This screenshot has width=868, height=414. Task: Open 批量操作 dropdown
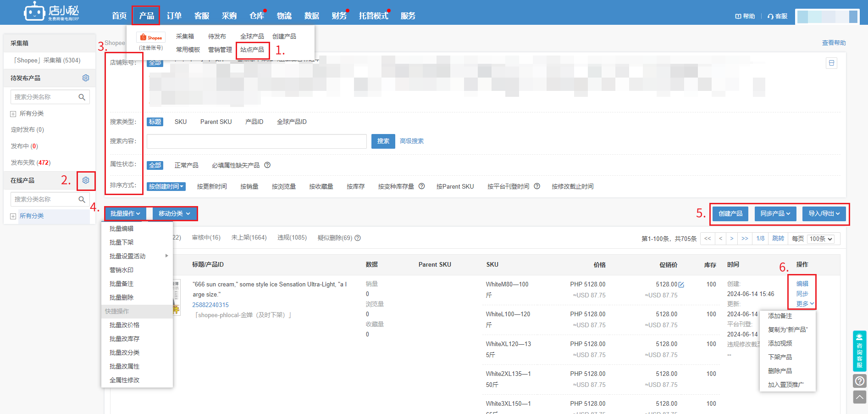point(125,213)
